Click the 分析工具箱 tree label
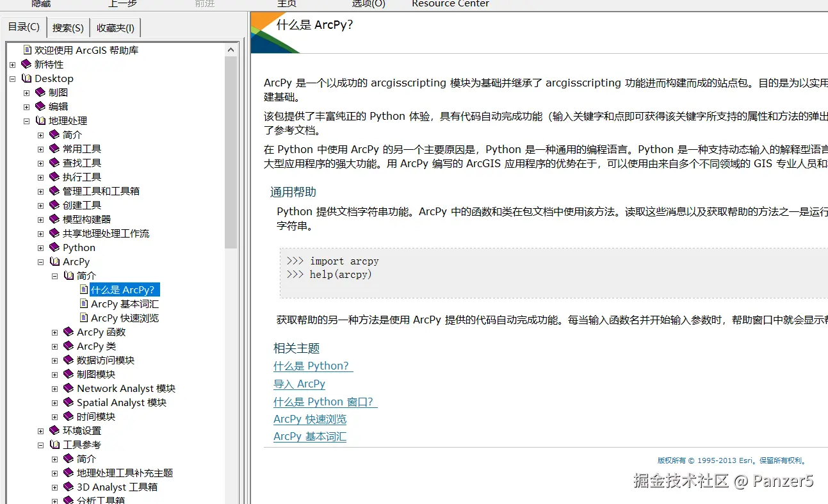Screen dimensions: 828x504 (x=101, y=500)
